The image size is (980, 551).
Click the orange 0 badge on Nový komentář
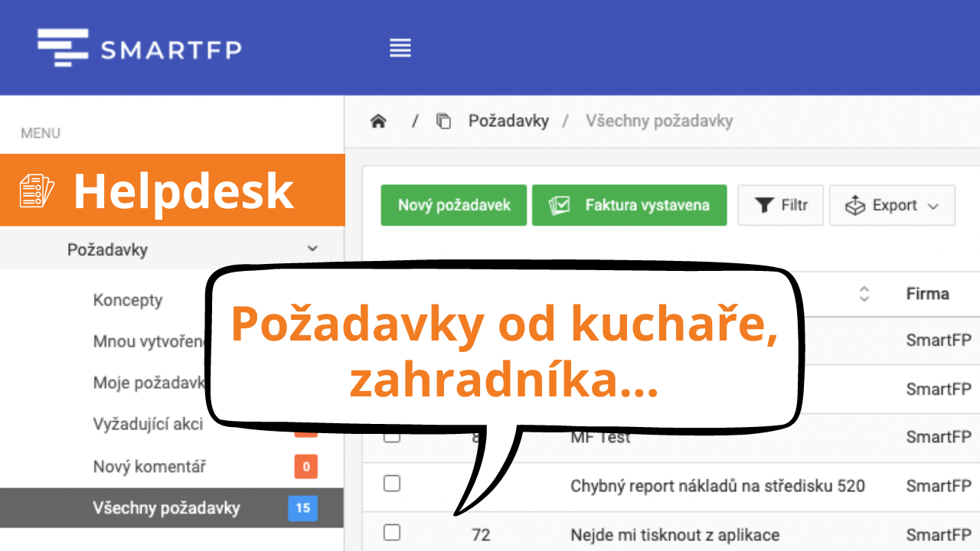(305, 467)
